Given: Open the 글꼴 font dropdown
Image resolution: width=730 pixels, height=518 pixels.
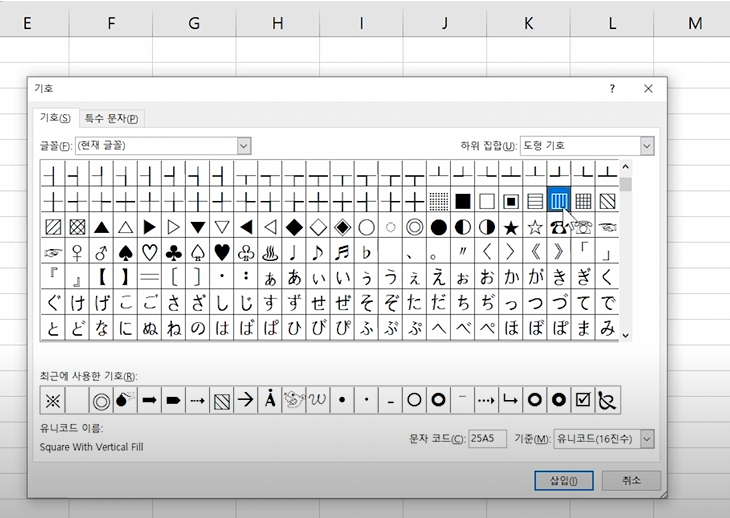Looking at the screenshot, I should tap(244, 146).
